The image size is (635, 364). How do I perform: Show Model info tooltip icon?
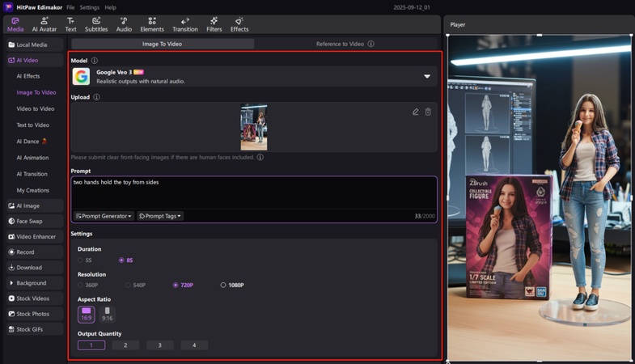point(95,61)
